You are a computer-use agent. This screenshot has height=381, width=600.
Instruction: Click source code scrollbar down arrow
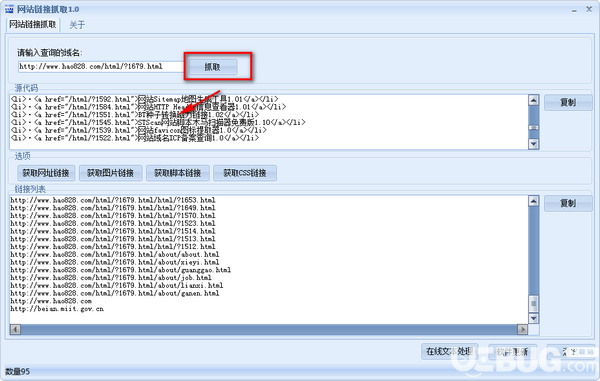(533, 144)
